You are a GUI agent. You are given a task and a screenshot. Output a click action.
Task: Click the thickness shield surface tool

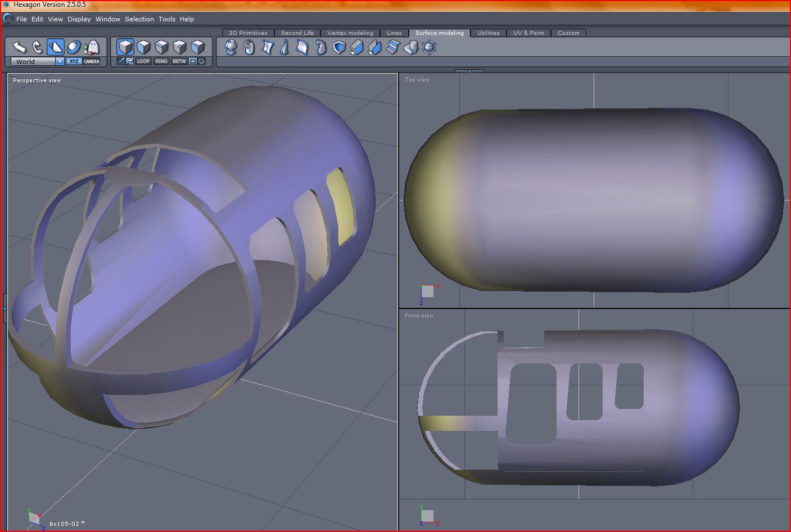click(338, 48)
